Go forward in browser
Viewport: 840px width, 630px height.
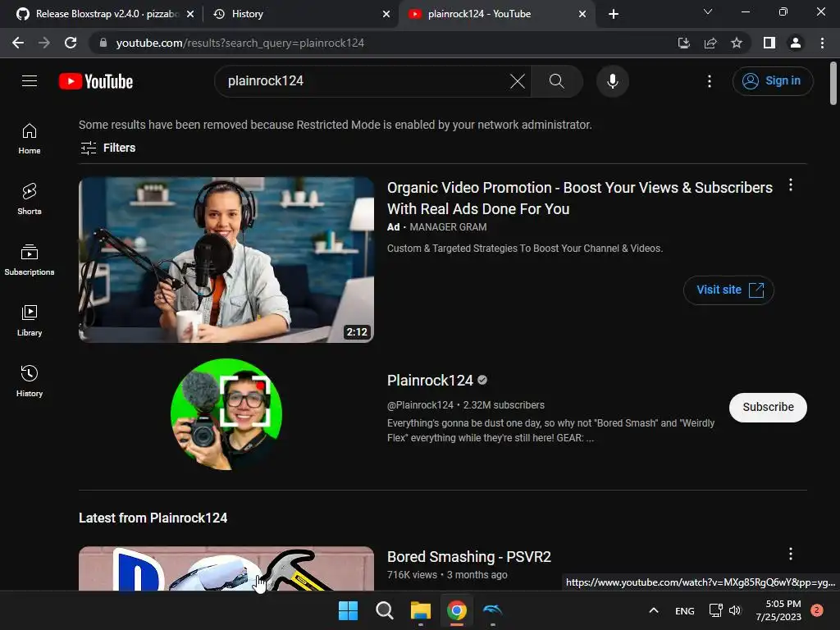[44, 43]
